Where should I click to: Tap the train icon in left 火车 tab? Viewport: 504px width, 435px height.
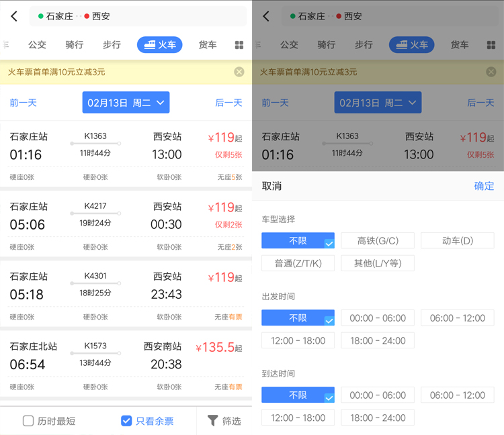[150, 45]
